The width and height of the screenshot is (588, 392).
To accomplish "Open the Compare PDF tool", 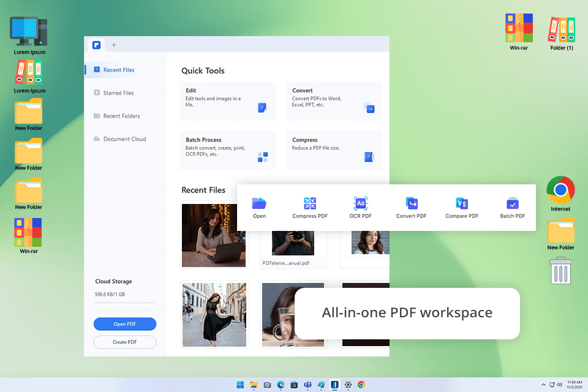I will [462, 203].
